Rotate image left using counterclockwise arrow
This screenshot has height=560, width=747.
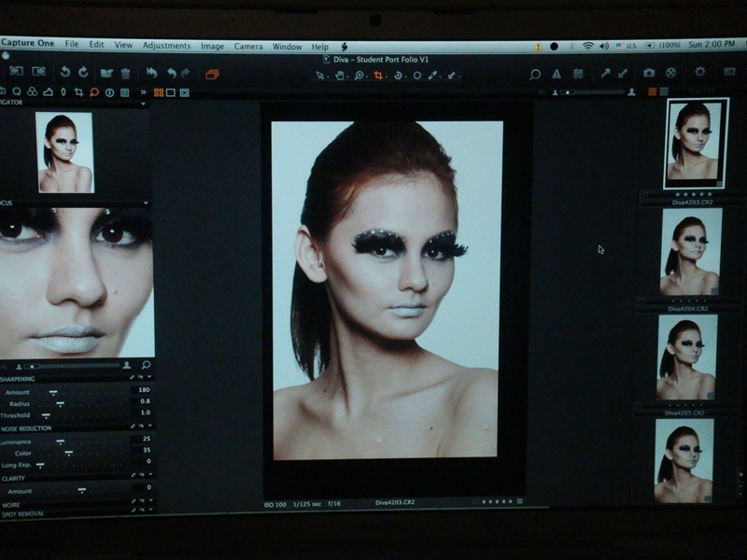[x=65, y=73]
